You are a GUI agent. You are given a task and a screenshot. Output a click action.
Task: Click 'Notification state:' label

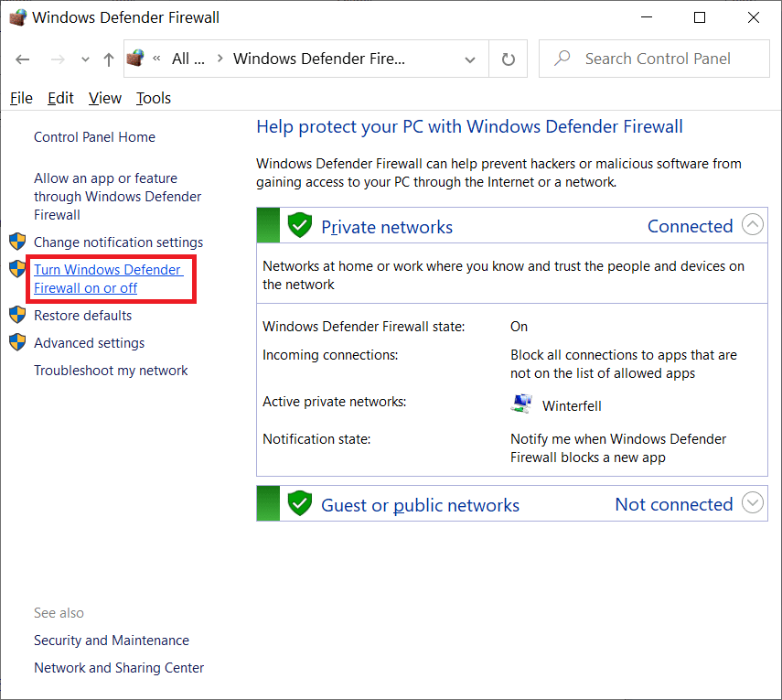pyautogui.click(x=316, y=439)
